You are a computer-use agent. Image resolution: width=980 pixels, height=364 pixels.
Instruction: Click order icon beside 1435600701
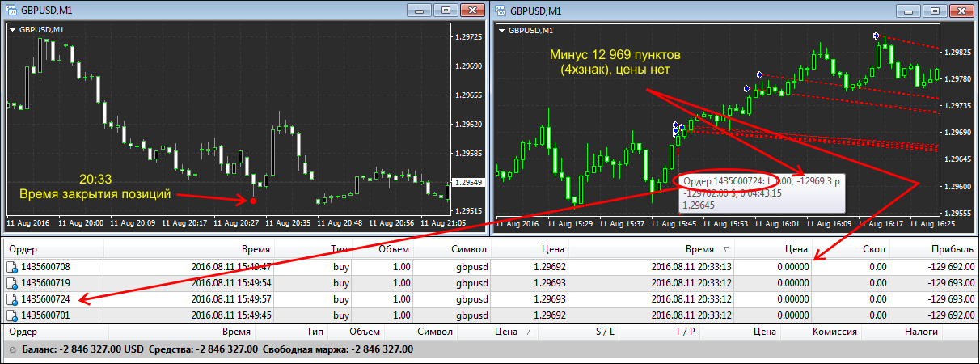point(11,315)
